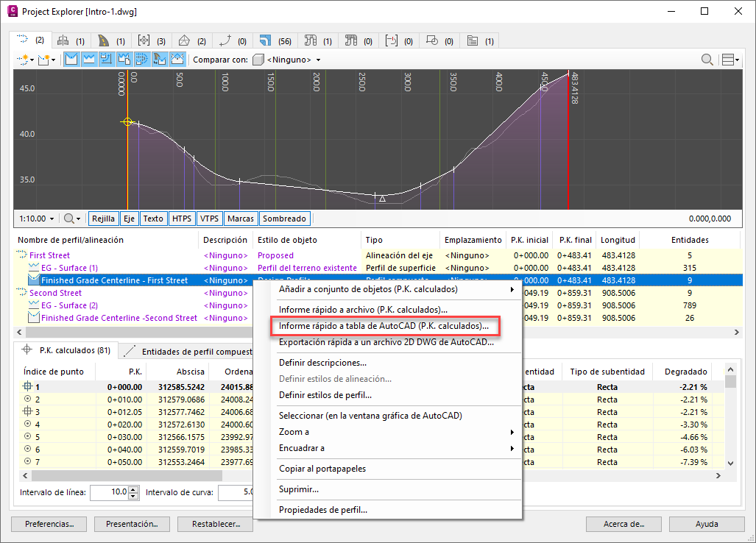This screenshot has height=543, width=756.
Task: Click the Second Street alignment icon
Action: point(22,293)
